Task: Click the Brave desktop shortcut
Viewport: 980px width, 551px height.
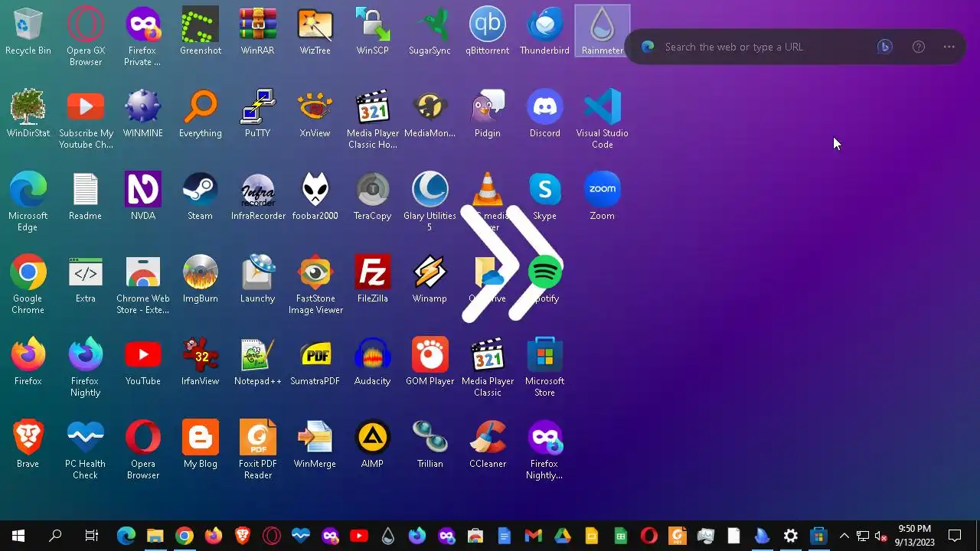Action: click(28, 445)
